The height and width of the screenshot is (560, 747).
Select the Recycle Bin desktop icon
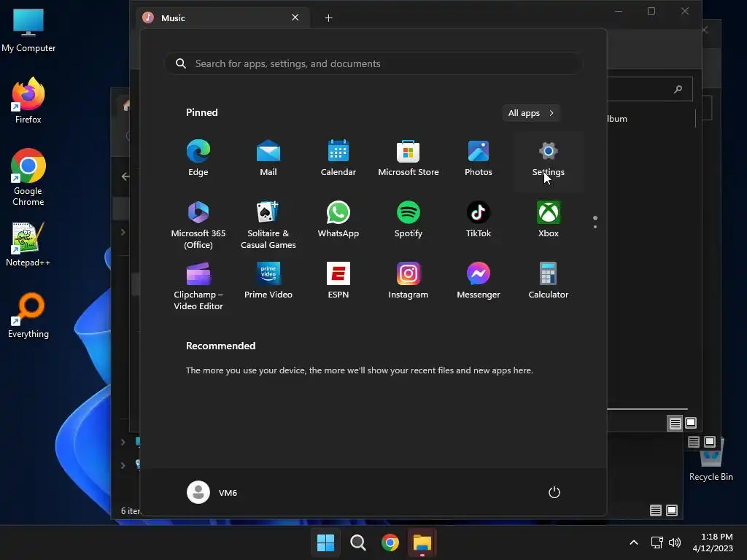click(x=711, y=459)
